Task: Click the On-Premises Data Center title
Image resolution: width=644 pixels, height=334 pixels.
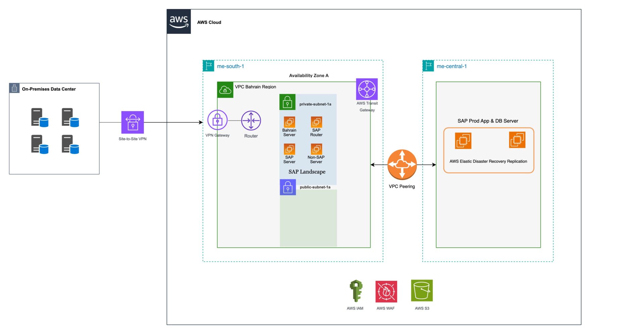Action: (x=49, y=89)
